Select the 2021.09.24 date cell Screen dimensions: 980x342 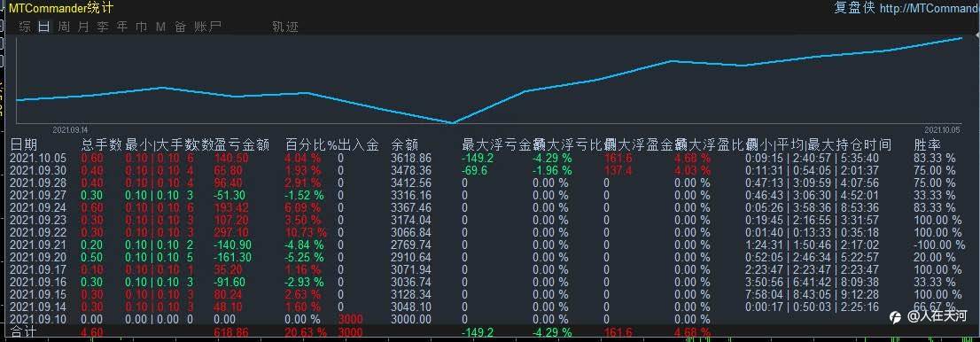(x=38, y=207)
